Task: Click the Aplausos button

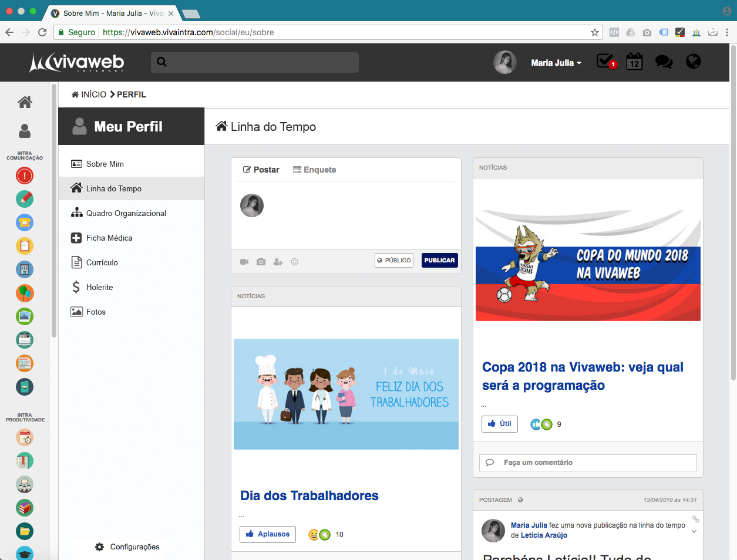Action: point(268,534)
